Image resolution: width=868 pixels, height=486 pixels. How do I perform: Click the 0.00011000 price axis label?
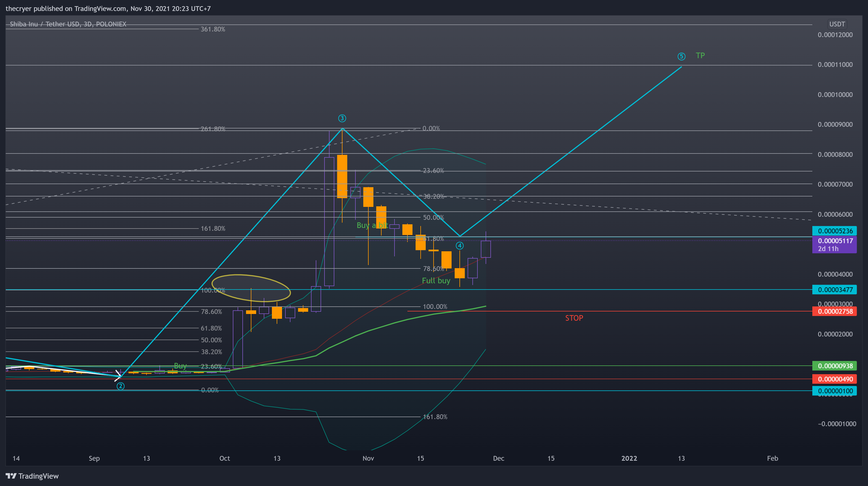(835, 64)
